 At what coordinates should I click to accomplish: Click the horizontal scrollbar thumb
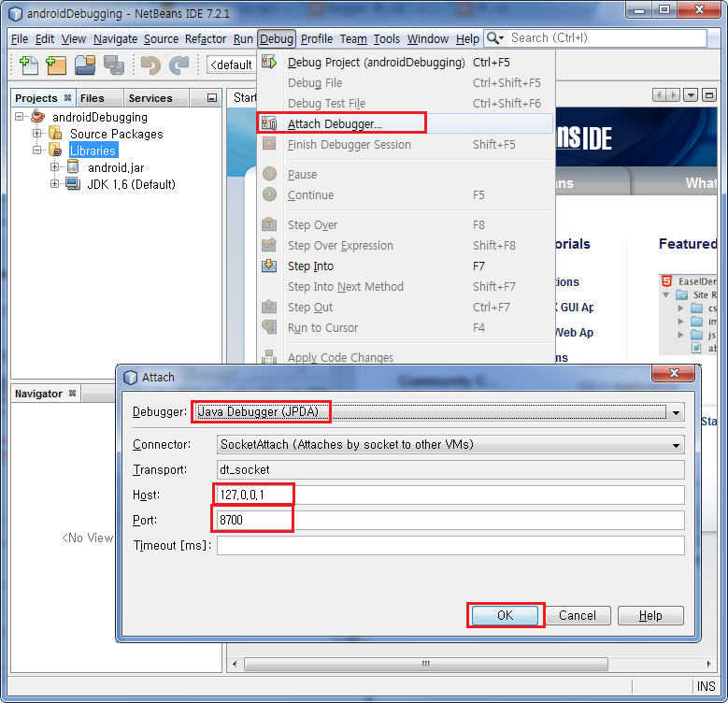(426, 664)
